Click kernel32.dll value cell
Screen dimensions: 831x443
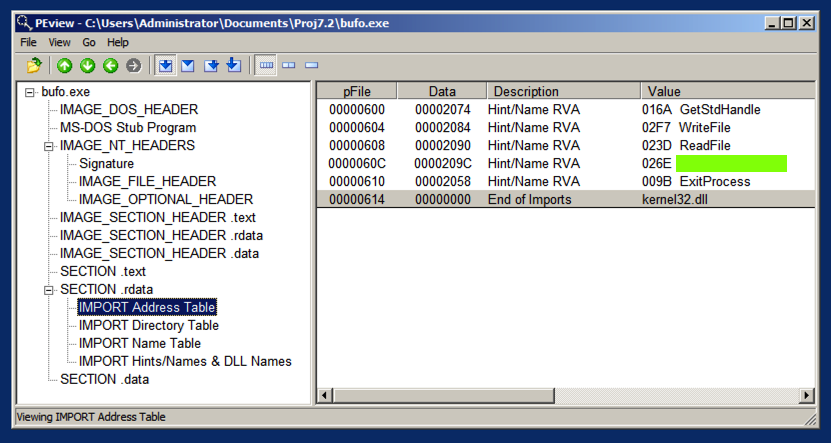tap(674, 200)
